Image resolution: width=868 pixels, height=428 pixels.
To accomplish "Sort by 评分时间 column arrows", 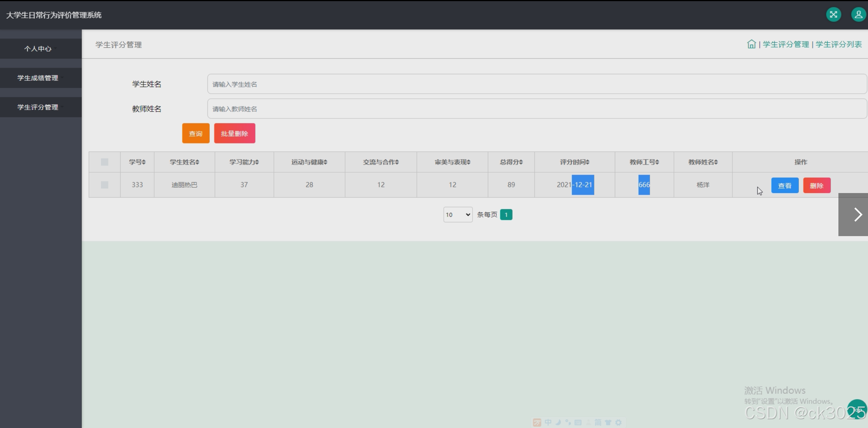I will click(x=588, y=162).
